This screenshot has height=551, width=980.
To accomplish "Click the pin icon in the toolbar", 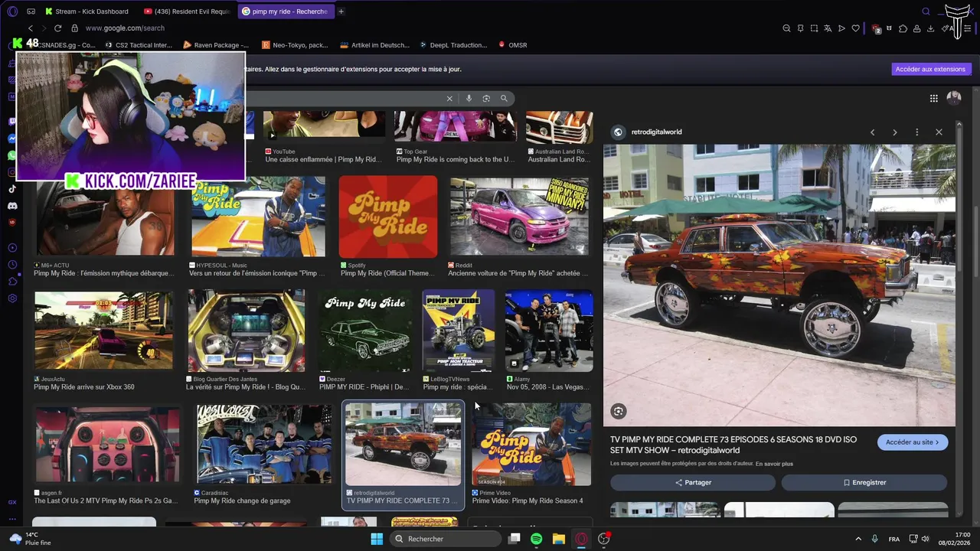I will tap(800, 28).
